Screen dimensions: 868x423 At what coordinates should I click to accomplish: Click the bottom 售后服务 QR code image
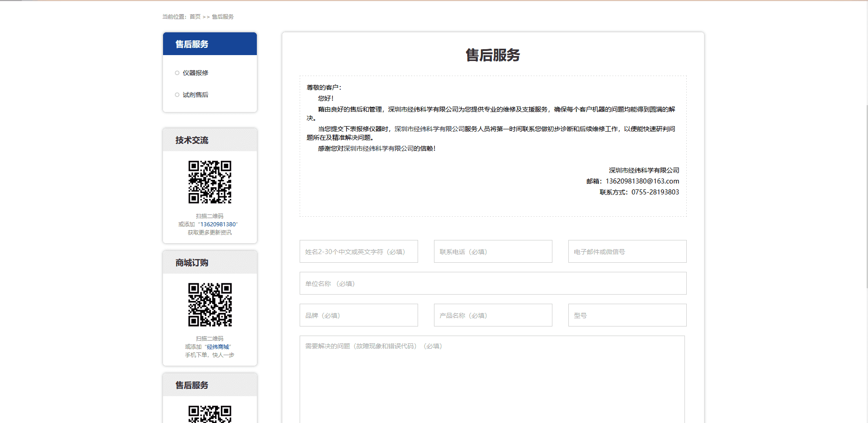[210, 414]
